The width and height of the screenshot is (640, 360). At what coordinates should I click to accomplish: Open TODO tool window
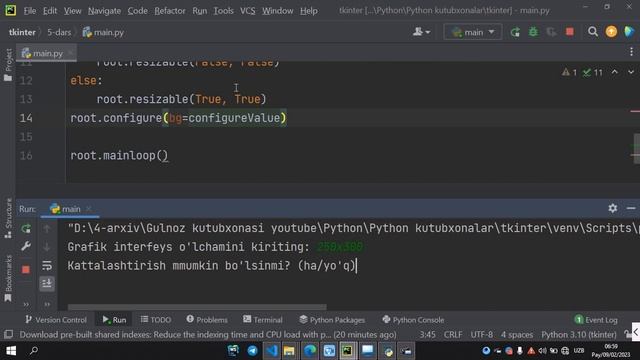156,320
